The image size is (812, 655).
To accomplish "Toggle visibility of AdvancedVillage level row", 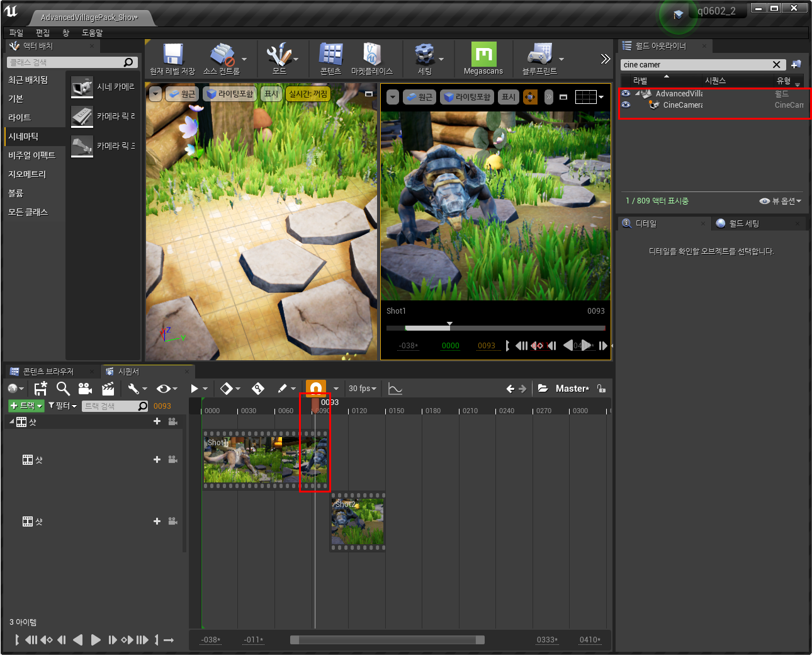I will click(626, 93).
